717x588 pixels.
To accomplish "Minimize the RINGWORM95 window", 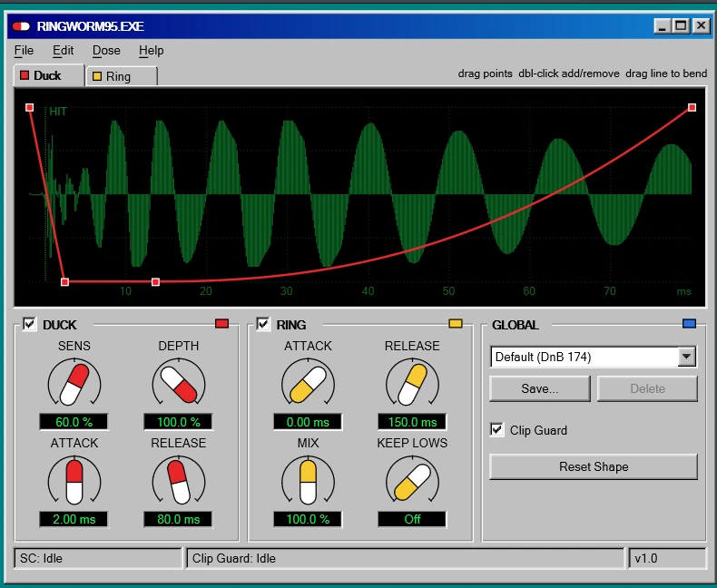I will (663, 26).
